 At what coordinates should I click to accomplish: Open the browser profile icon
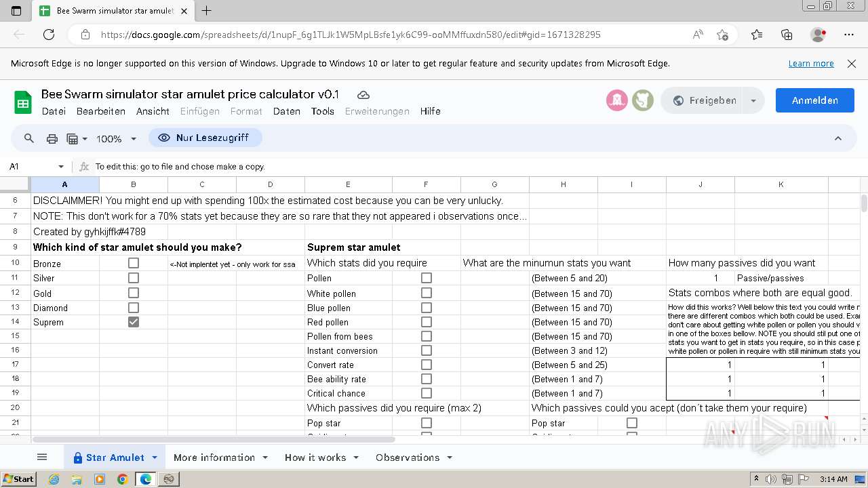(x=818, y=35)
